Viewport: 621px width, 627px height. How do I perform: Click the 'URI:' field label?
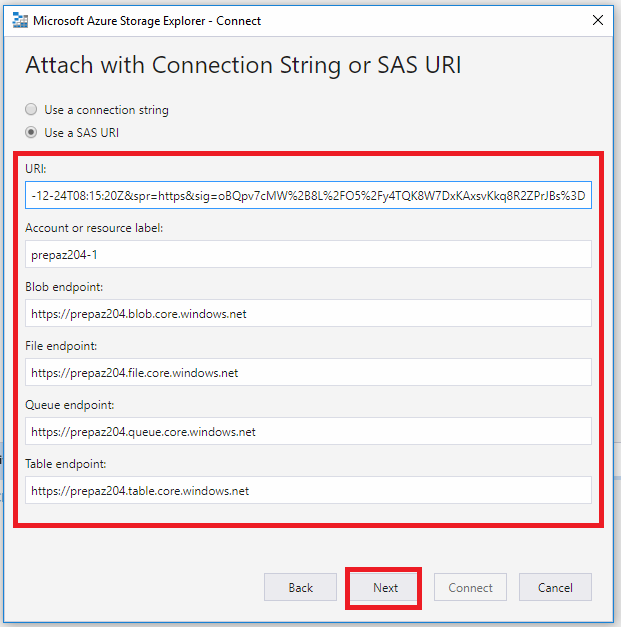[36, 169]
